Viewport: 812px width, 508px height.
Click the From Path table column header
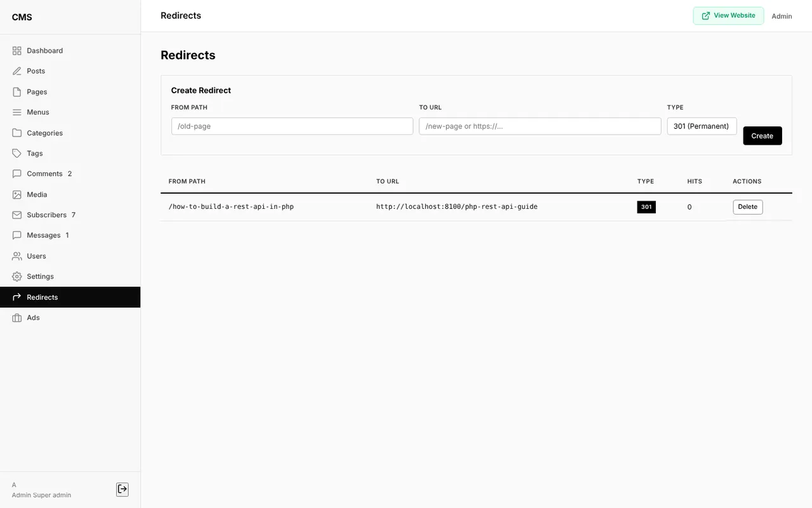click(x=187, y=182)
